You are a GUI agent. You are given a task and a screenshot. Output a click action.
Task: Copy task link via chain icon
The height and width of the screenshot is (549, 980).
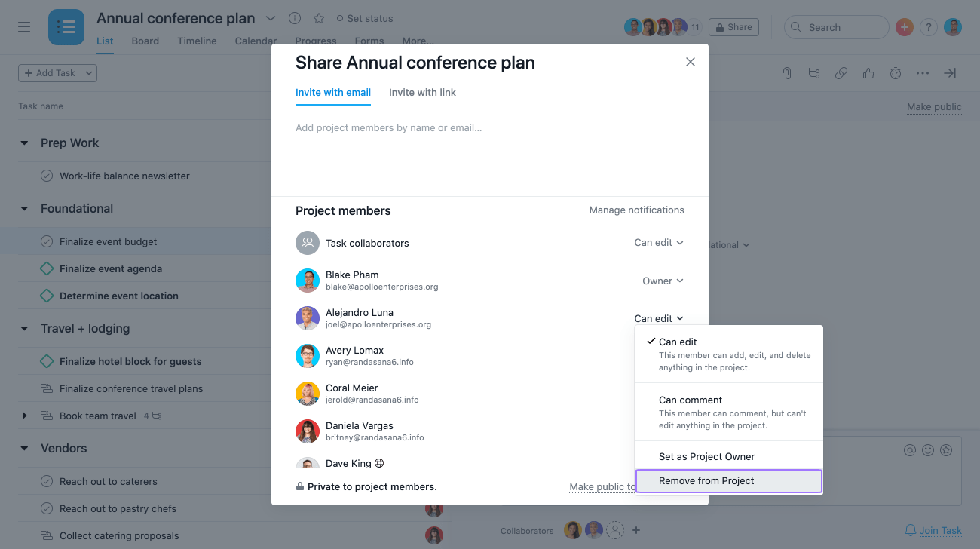coord(841,73)
